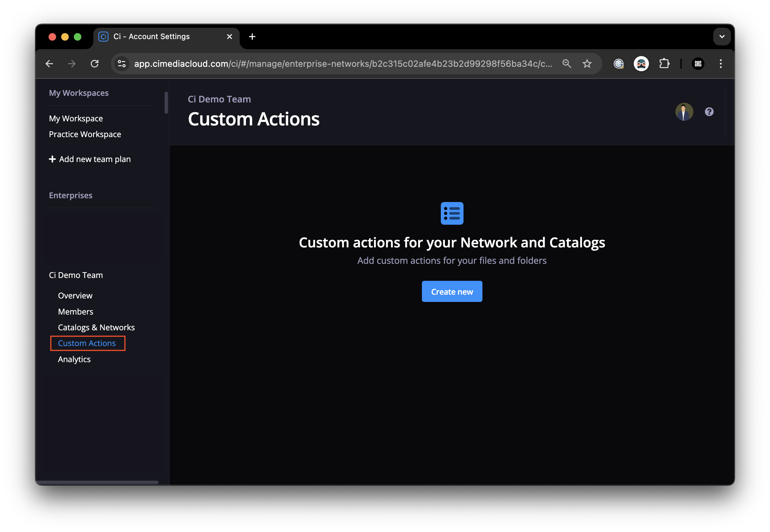The image size is (770, 532).
Task: Click the zoom magnifier icon in address bar
Action: [x=567, y=64]
